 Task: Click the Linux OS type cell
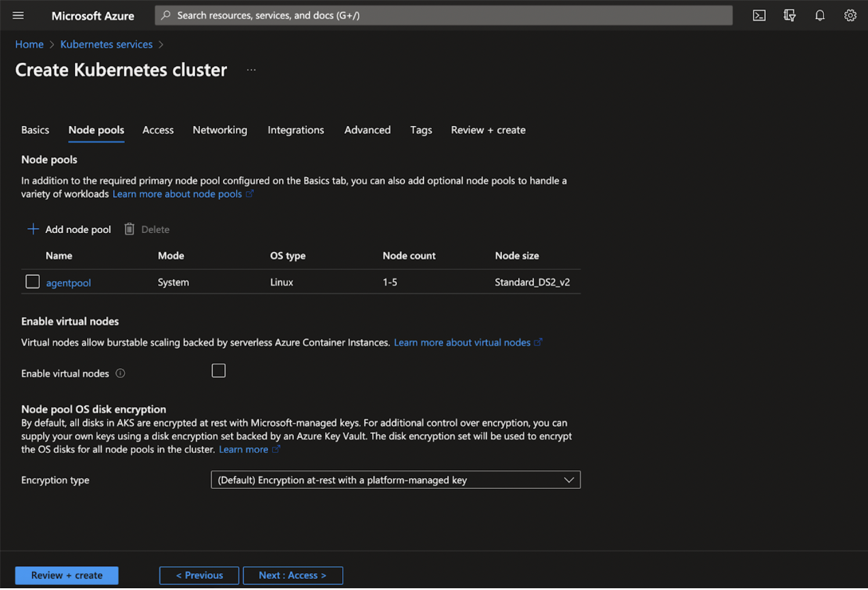tap(282, 282)
